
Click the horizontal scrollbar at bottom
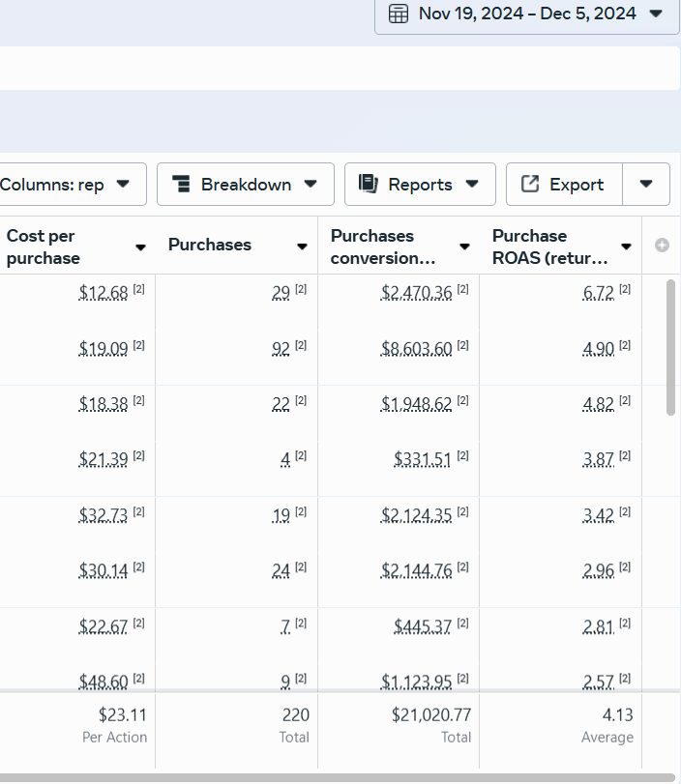[x=338, y=778]
